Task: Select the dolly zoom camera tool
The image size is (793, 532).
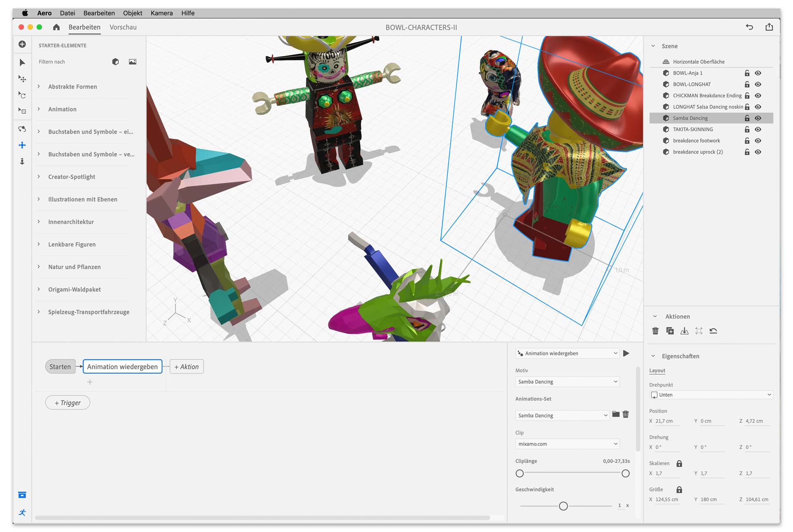Action: 22,161
